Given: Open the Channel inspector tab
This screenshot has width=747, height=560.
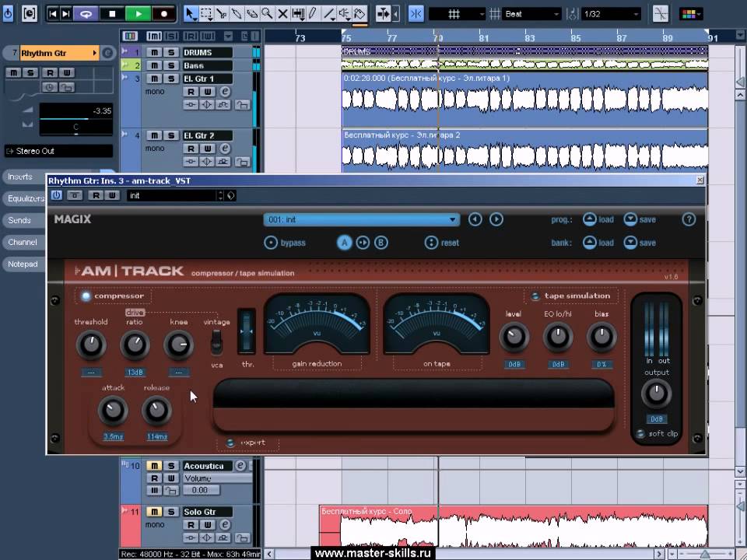Looking at the screenshot, I should (x=24, y=243).
